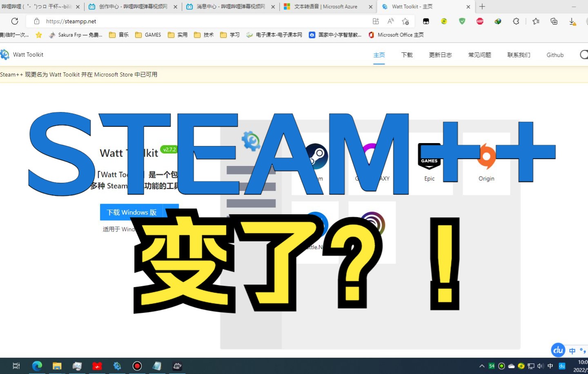Open the 联系我们 nav item
The width and height of the screenshot is (588, 374).
[519, 55]
